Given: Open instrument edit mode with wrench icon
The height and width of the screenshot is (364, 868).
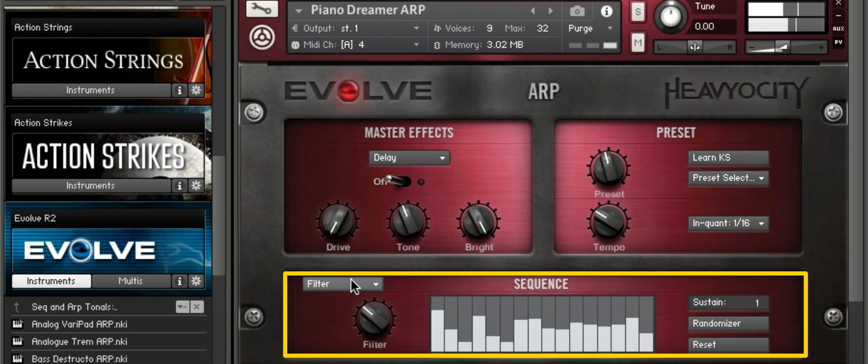Looking at the screenshot, I should tap(262, 8).
